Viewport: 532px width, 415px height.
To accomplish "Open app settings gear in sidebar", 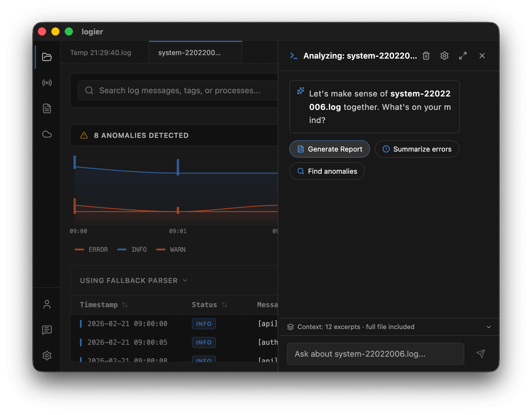I will click(x=47, y=356).
